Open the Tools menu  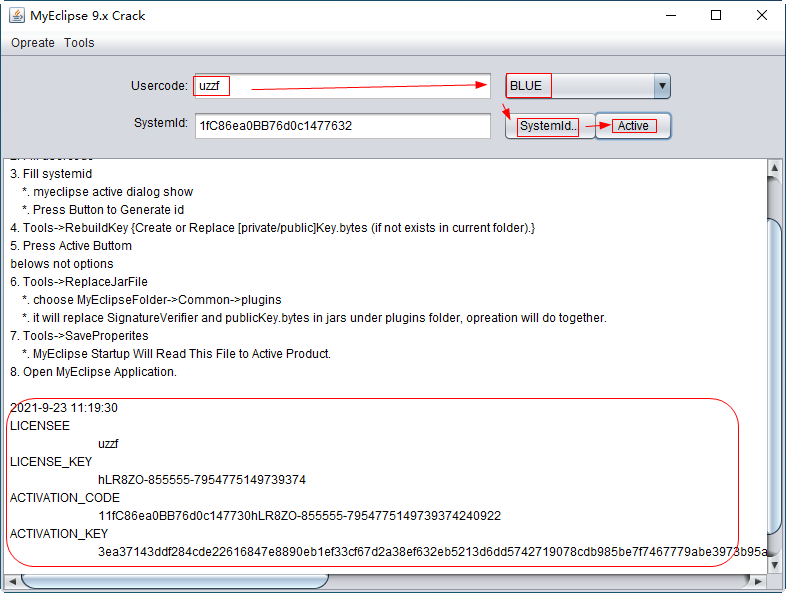[79, 43]
